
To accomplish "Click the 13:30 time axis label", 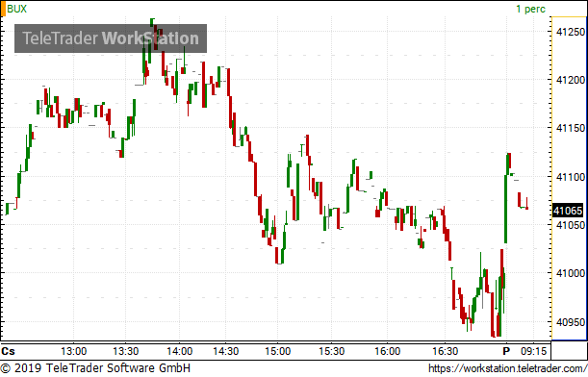I will (126, 352).
